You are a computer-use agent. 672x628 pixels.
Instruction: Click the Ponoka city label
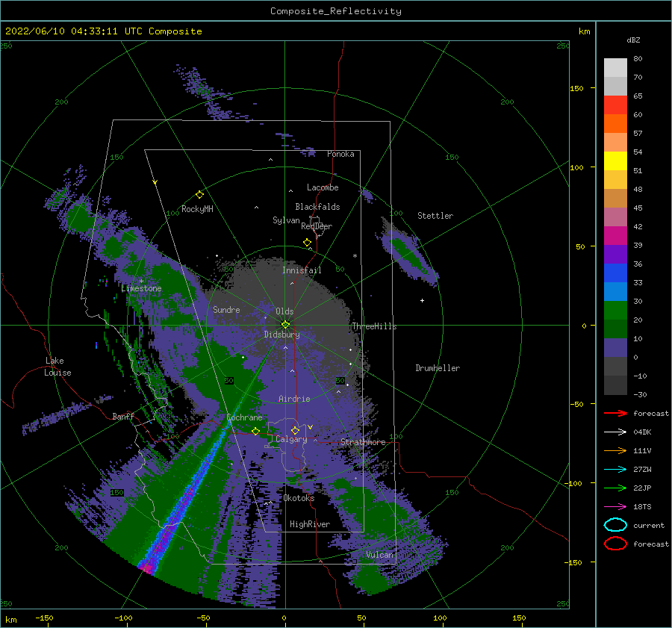click(340, 154)
